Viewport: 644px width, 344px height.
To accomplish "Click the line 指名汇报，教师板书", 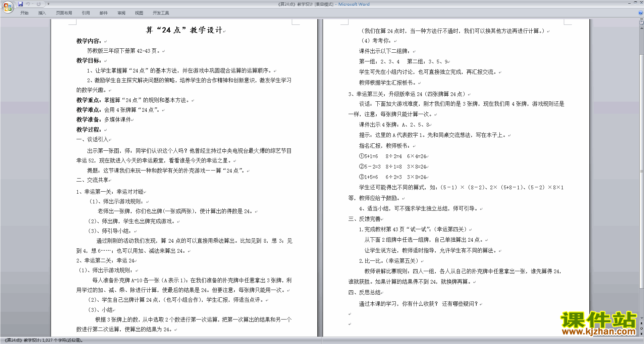I will (385, 146).
